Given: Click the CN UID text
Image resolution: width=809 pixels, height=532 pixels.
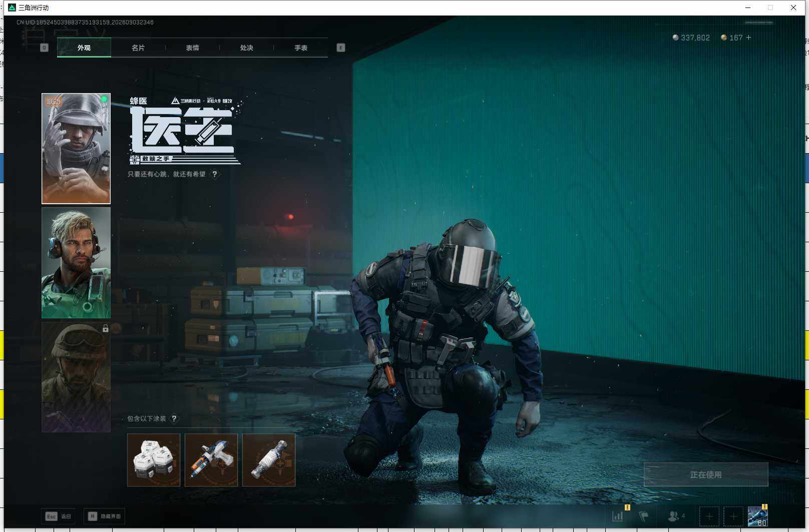Looking at the screenshot, I should pos(85,23).
